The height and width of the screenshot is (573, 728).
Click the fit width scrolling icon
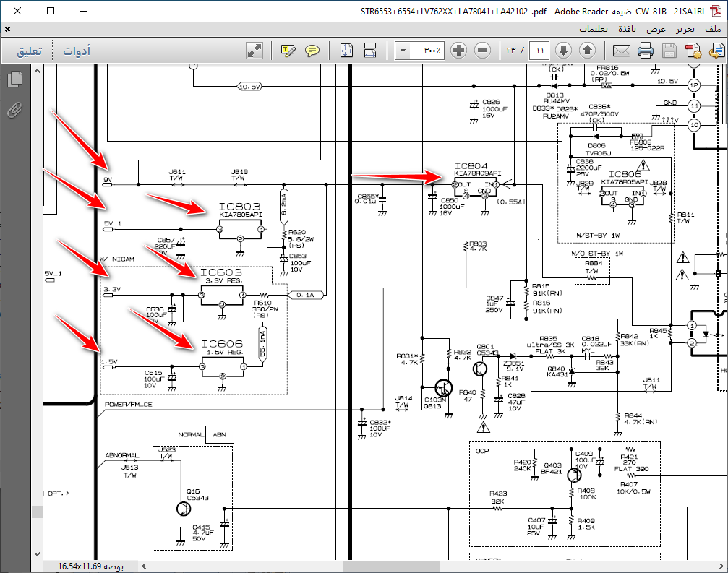click(370, 50)
